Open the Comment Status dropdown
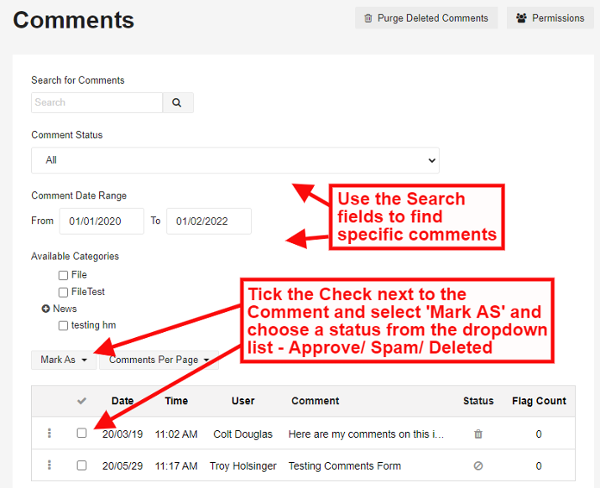600x488 pixels. click(235, 160)
